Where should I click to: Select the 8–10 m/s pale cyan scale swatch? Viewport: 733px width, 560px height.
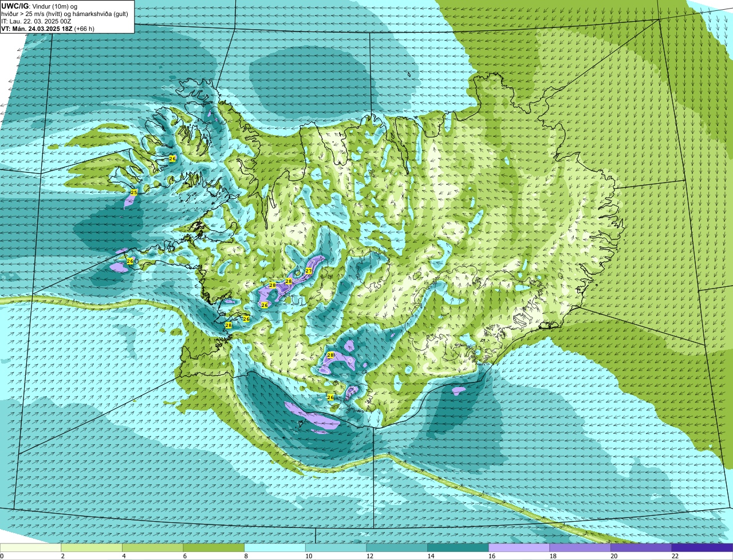coord(275,548)
